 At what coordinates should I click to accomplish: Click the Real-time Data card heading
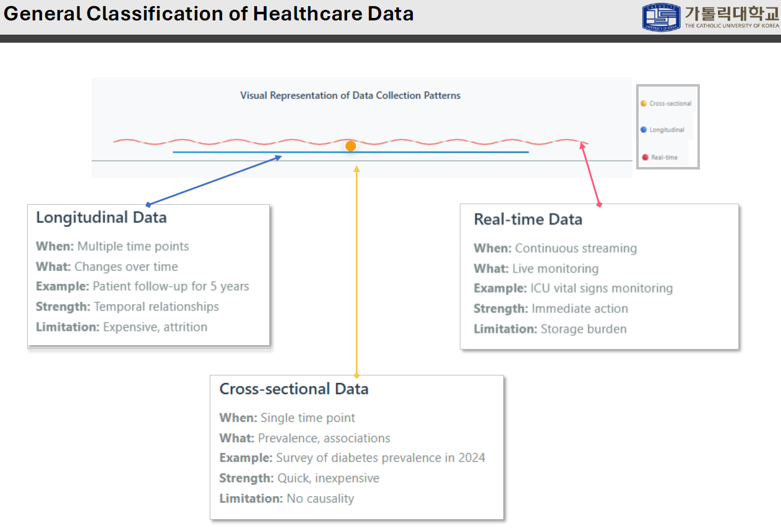click(x=528, y=219)
